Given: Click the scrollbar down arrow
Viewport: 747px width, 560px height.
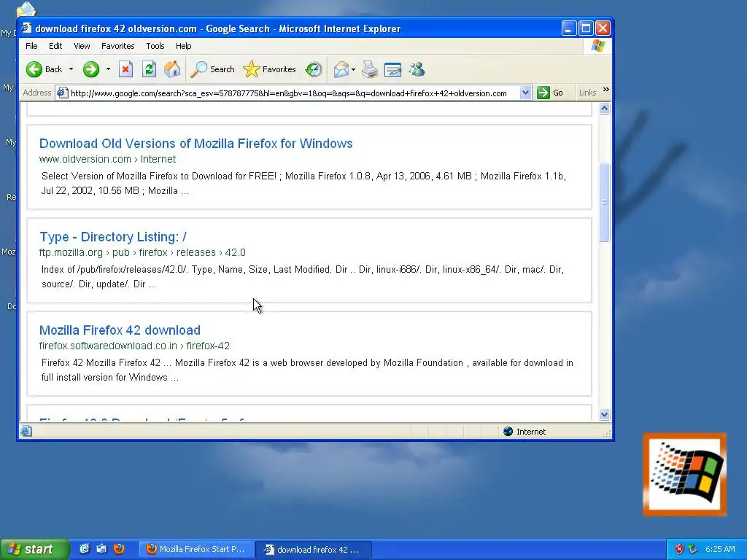Looking at the screenshot, I should click(604, 415).
